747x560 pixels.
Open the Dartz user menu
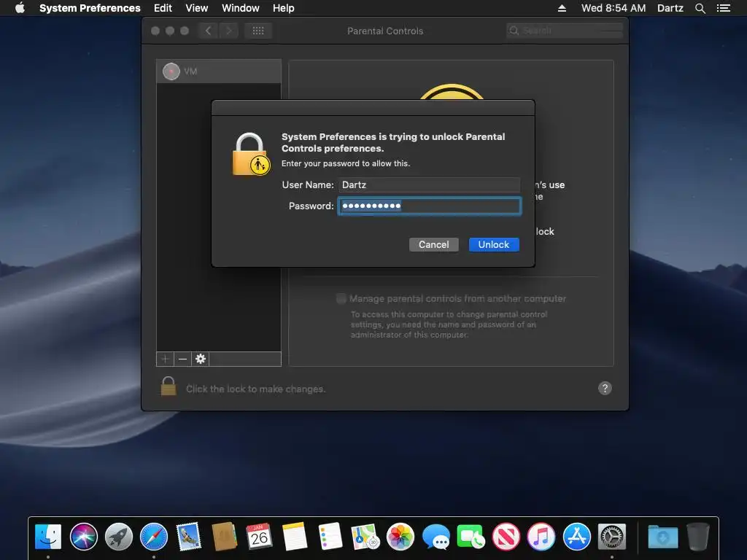pyautogui.click(x=670, y=8)
